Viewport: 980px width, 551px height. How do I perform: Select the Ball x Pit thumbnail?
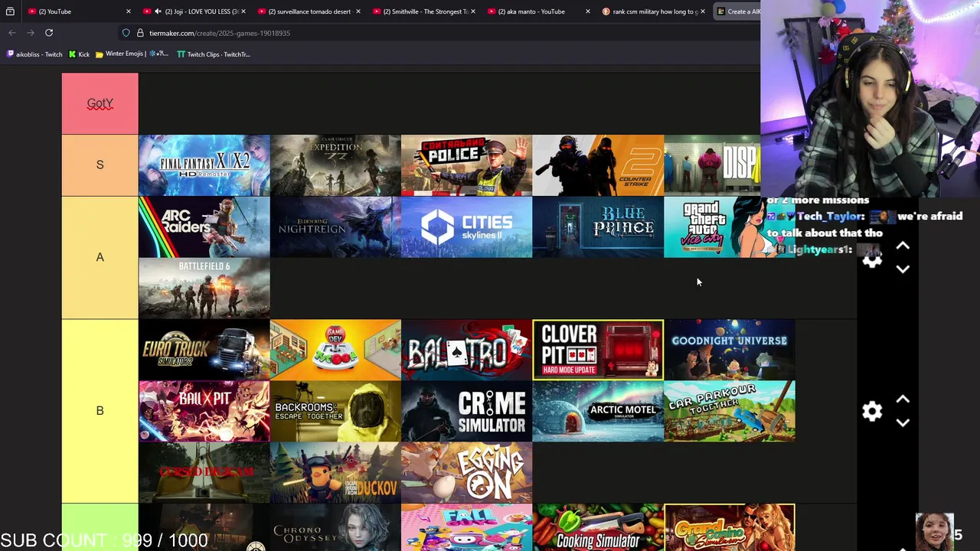204,412
